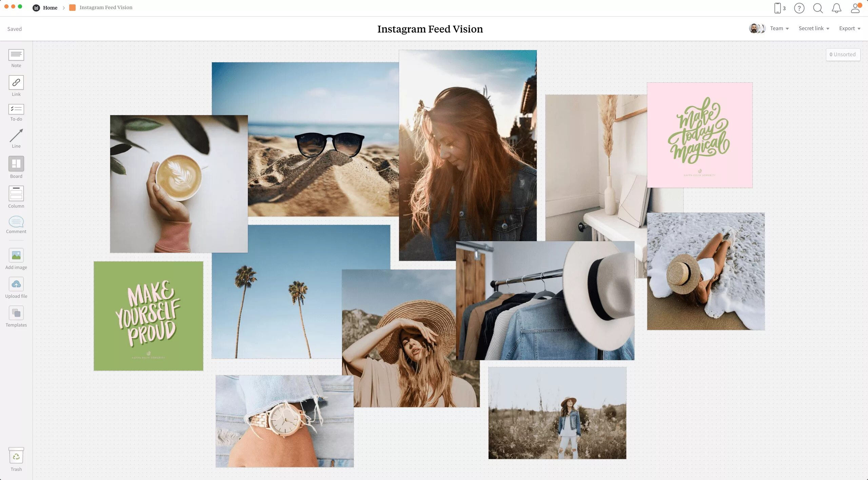Choose the Column tool

[16, 194]
